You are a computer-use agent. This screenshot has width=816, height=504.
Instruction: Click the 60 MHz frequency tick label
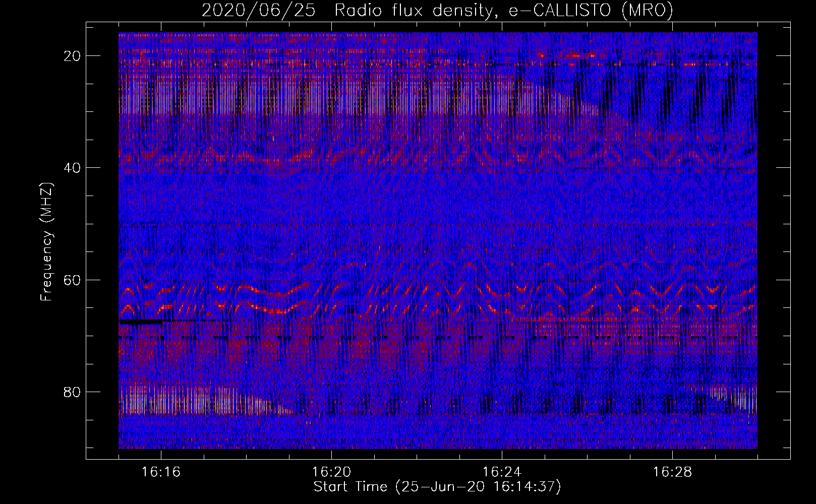point(73,280)
